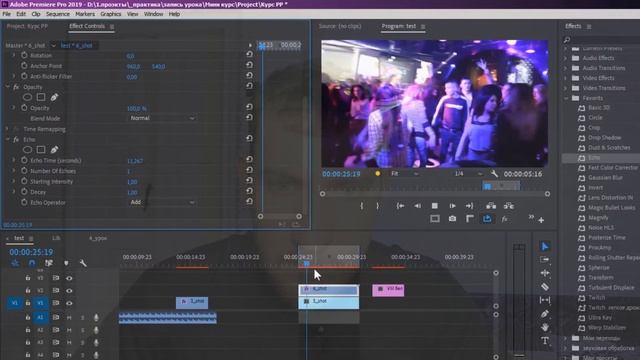
Task: Select the Track Select Forward tool
Action: pos(544,260)
